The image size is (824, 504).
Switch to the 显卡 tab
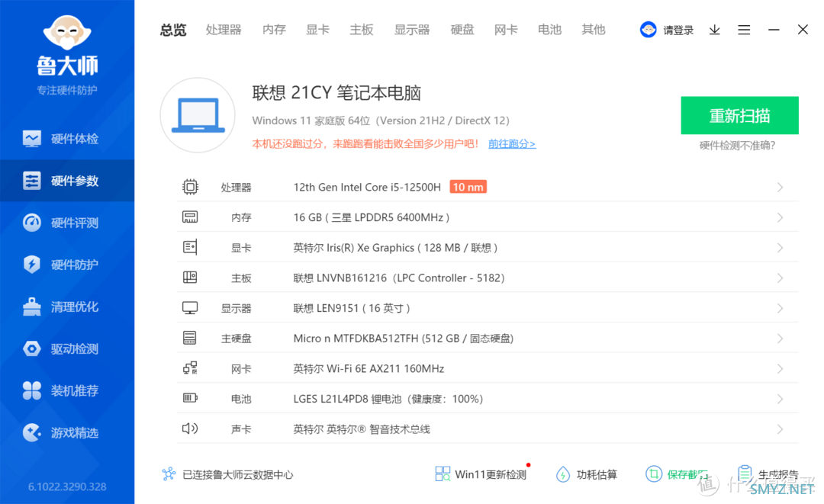317,30
